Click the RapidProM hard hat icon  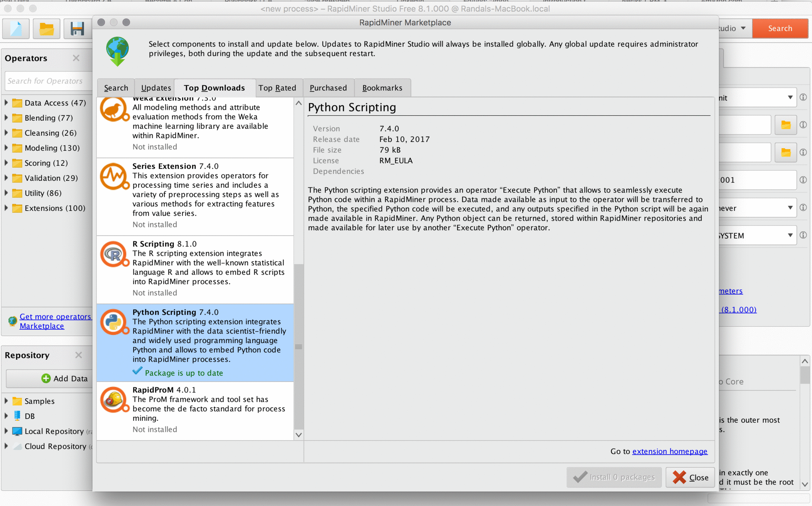(x=115, y=399)
